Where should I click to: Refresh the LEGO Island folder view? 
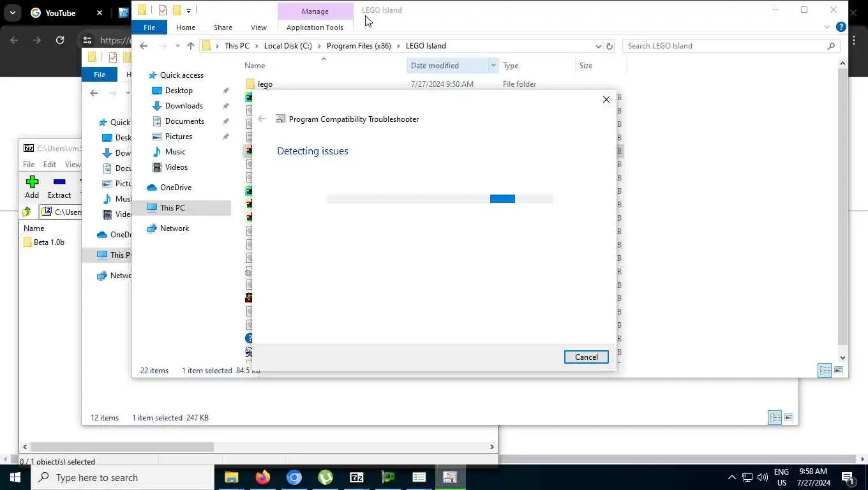tap(610, 46)
